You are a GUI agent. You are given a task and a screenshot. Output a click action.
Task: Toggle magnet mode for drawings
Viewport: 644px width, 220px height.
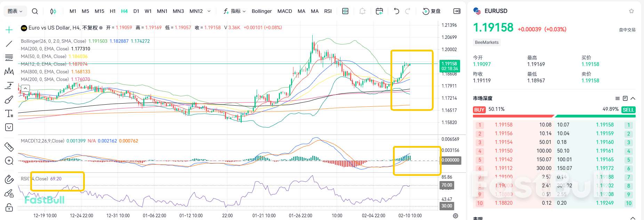point(9,179)
